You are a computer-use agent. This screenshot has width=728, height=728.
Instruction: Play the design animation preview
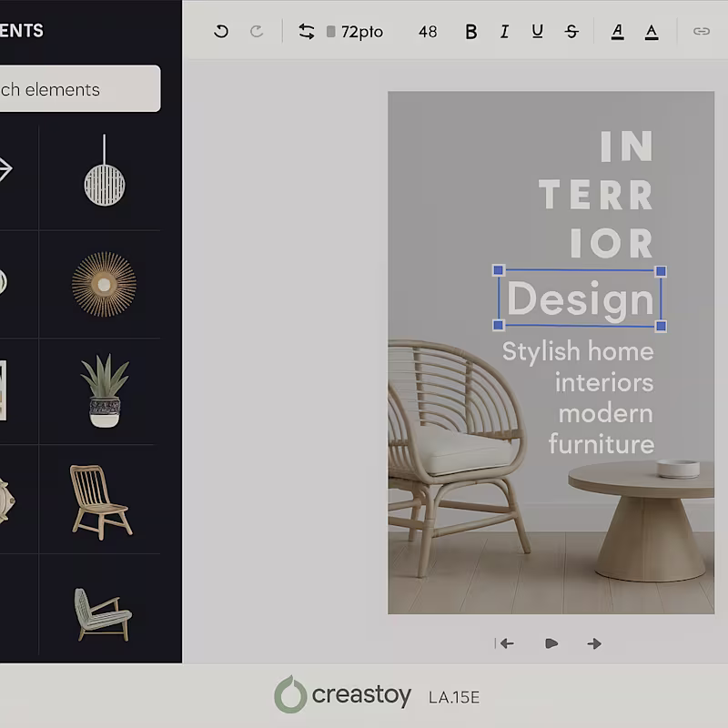pos(550,643)
